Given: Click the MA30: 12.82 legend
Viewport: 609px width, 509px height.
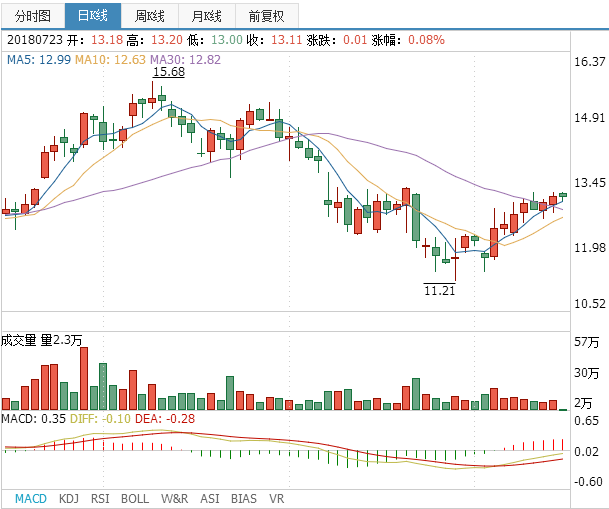Looking at the screenshot, I should 185,60.
